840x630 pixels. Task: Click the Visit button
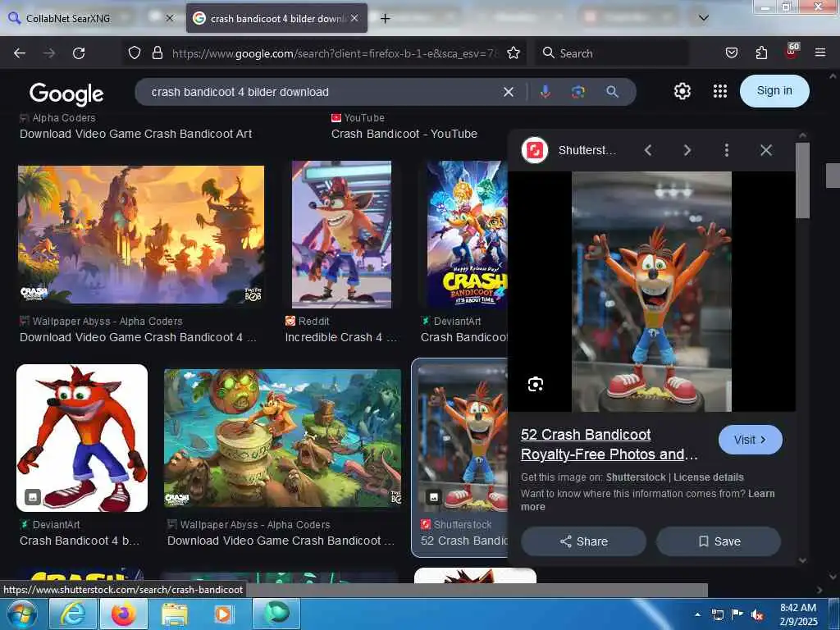(x=750, y=440)
